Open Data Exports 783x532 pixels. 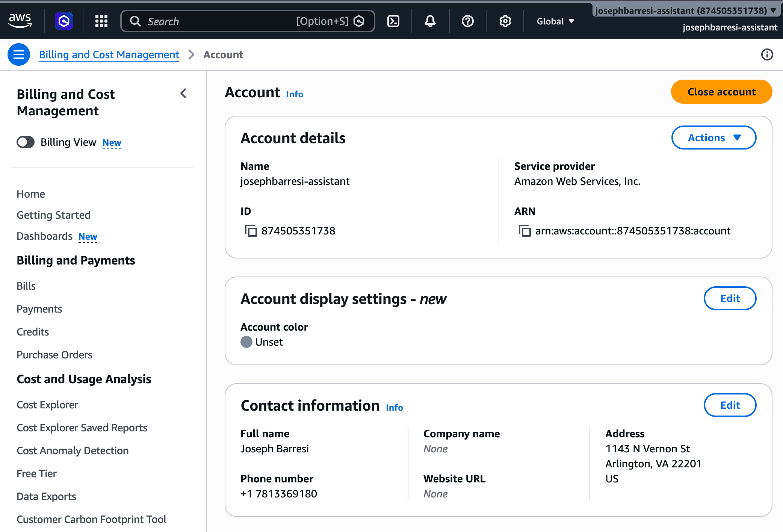click(x=47, y=496)
